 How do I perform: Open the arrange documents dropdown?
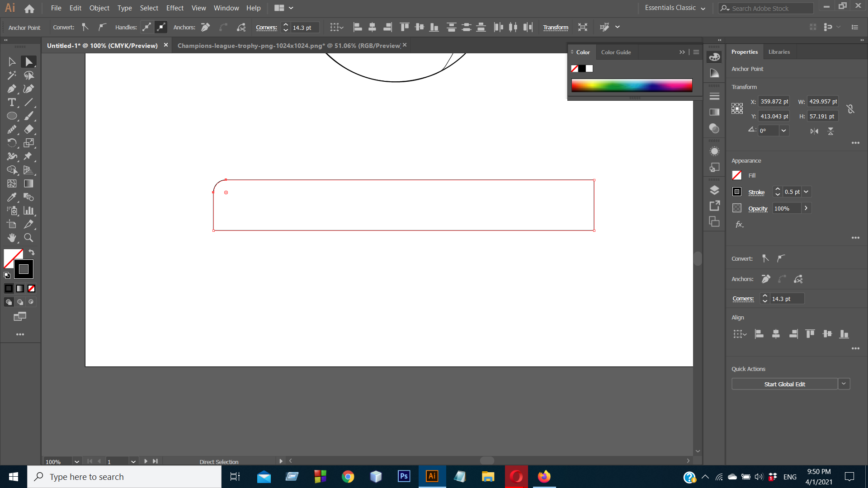284,8
